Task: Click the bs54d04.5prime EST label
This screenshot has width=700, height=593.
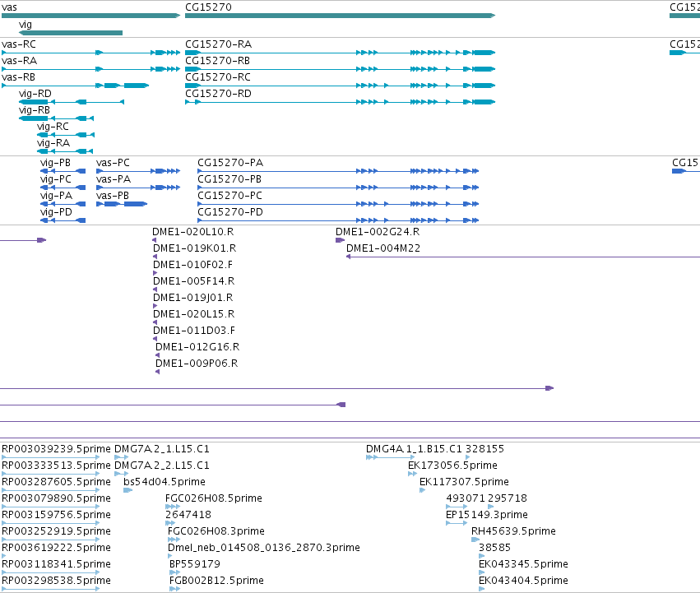Action: (165, 482)
